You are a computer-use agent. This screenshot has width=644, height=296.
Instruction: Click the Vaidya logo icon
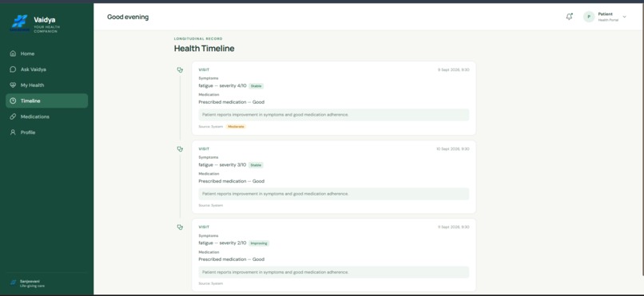pos(20,23)
